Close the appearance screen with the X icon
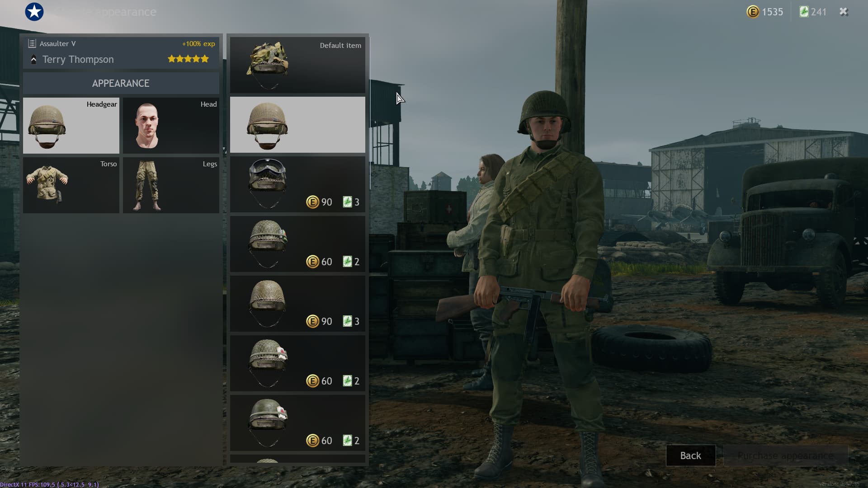This screenshot has width=868, height=488. (844, 12)
